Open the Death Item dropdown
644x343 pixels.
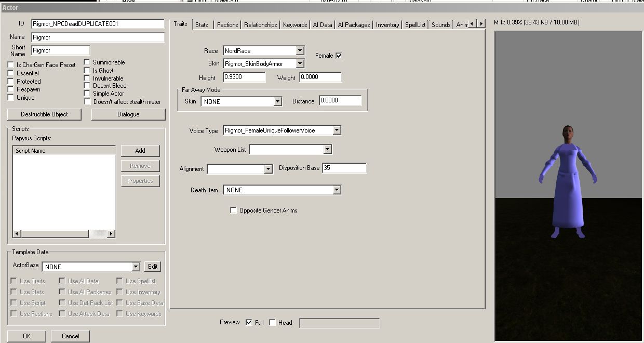point(337,190)
